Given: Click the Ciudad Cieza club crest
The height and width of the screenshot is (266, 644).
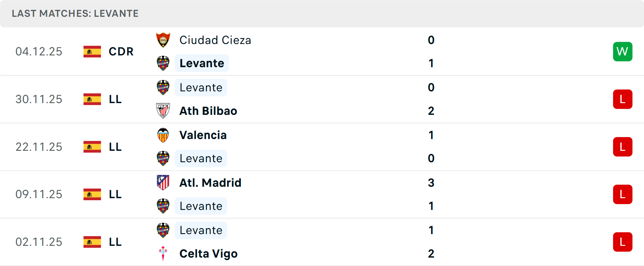Looking at the screenshot, I should 163,40.
